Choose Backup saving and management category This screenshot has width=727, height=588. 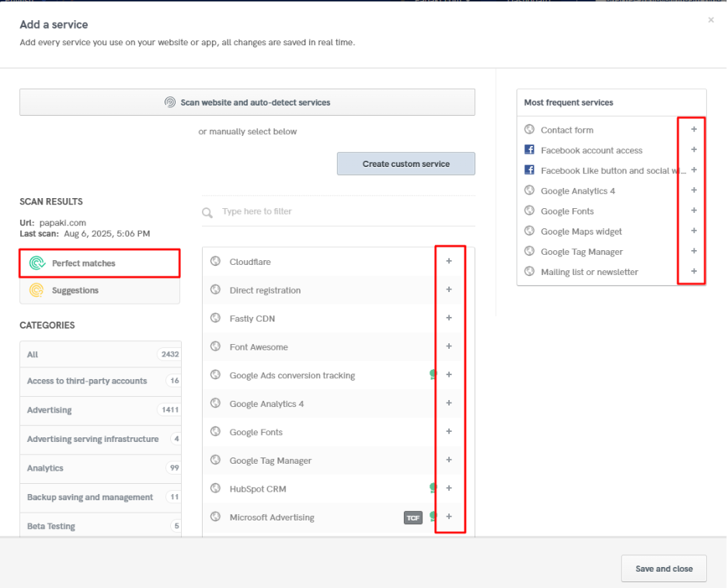coord(101,497)
